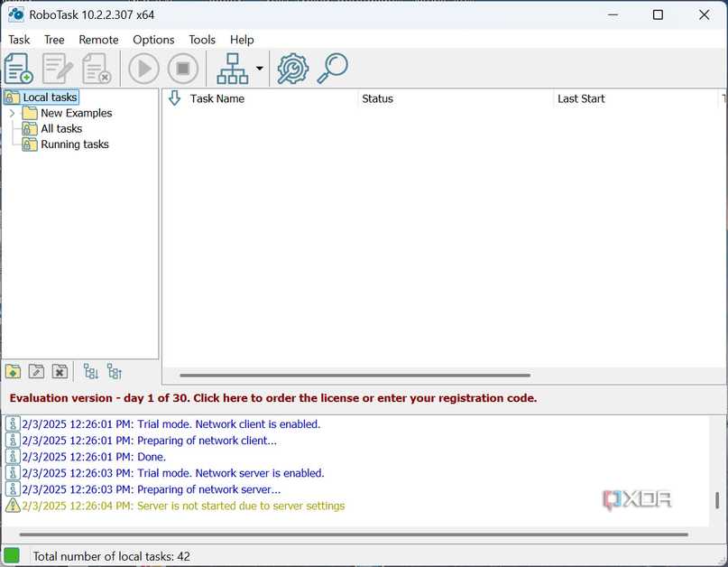This screenshot has width=728, height=567.
Task: Click the warning icon on the server-not-started log entry
Action: (x=13, y=506)
